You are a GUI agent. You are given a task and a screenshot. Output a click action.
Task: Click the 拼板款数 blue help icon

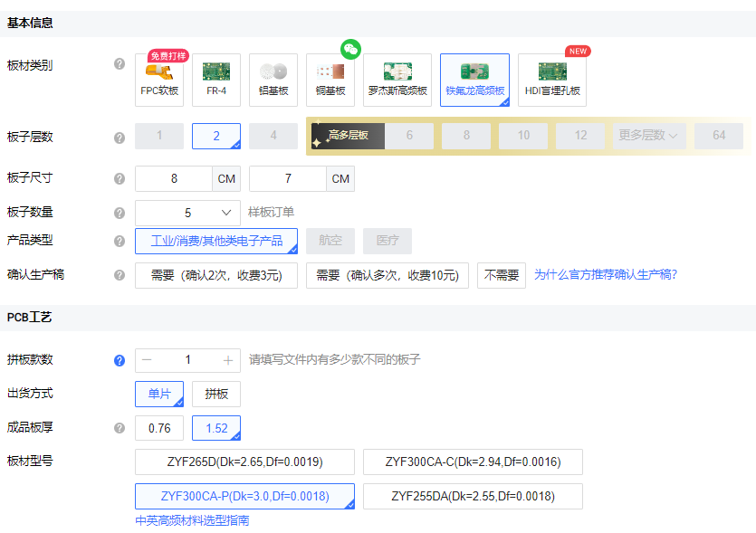[x=119, y=359]
